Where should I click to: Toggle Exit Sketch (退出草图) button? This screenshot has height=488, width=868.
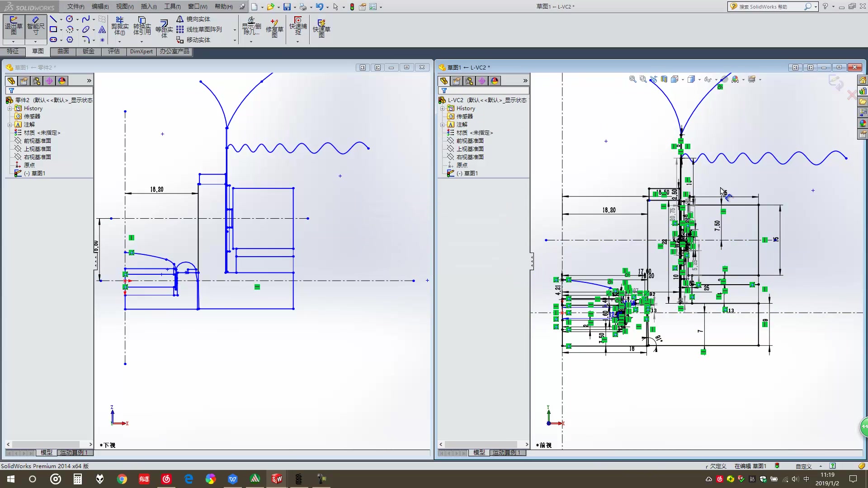point(14,26)
